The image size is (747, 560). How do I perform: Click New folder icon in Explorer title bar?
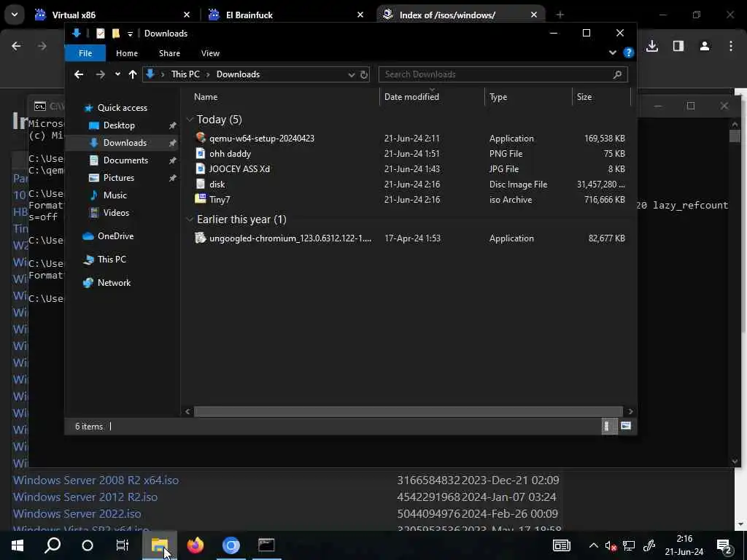tap(115, 34)
